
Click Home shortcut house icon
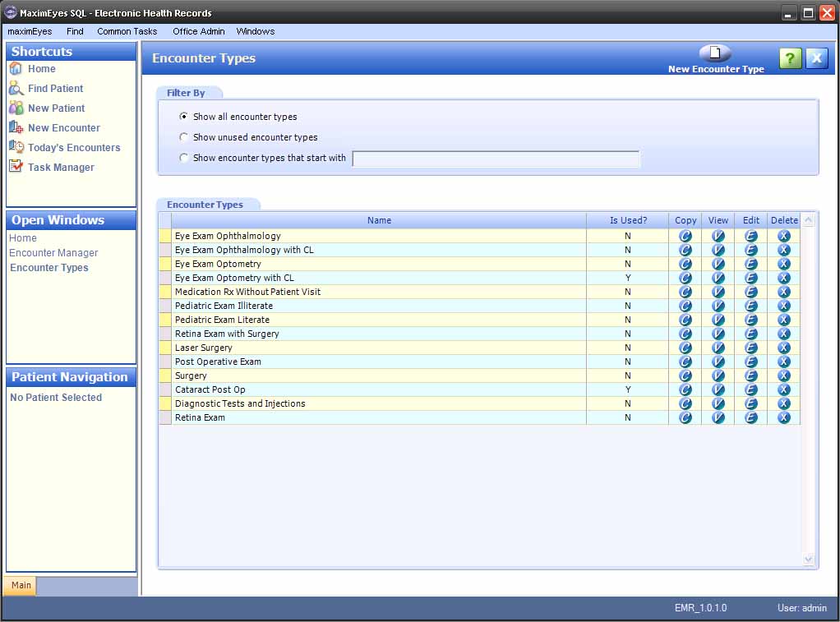(16, 68)
